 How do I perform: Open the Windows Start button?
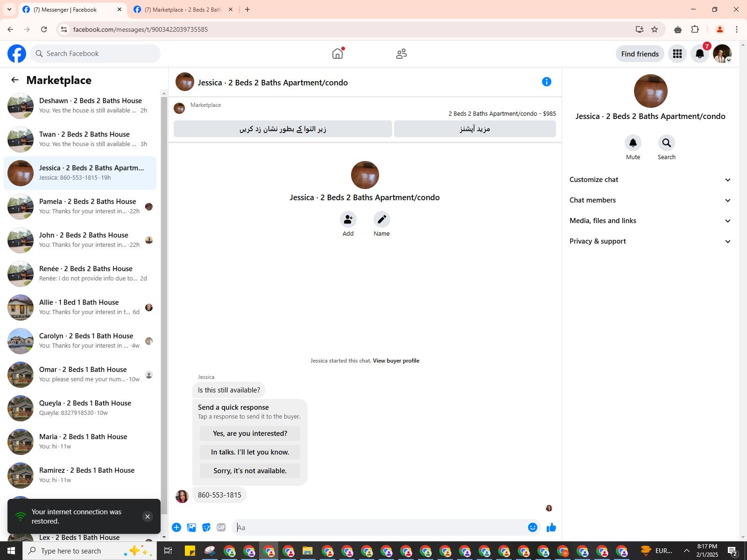pos(11,551)
